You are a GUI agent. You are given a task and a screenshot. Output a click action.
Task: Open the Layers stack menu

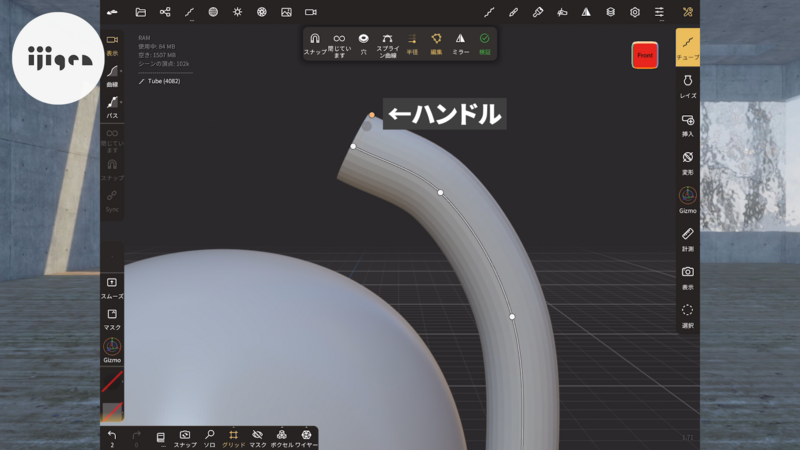[x=611, y=12]
